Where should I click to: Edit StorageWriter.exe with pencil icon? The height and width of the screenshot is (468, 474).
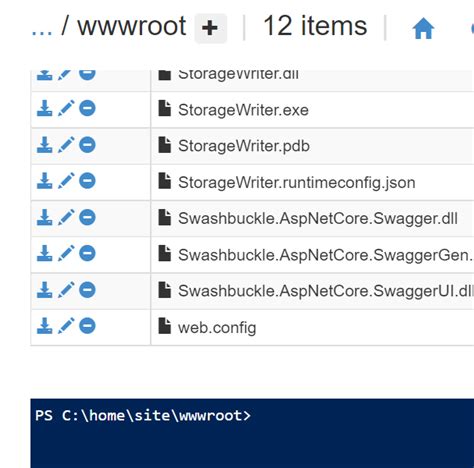(x=66, y=108)
